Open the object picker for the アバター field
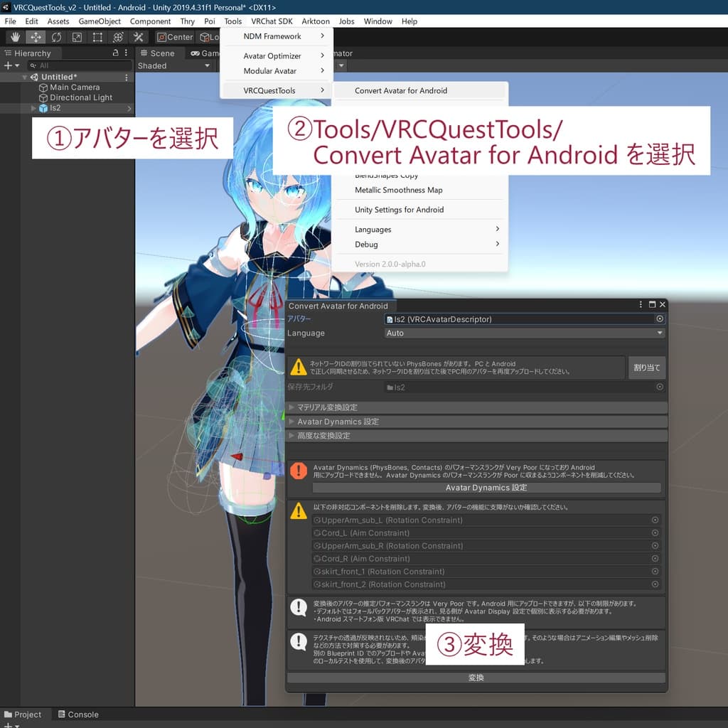This screenshot has height=728, width=728. point(661,318)
